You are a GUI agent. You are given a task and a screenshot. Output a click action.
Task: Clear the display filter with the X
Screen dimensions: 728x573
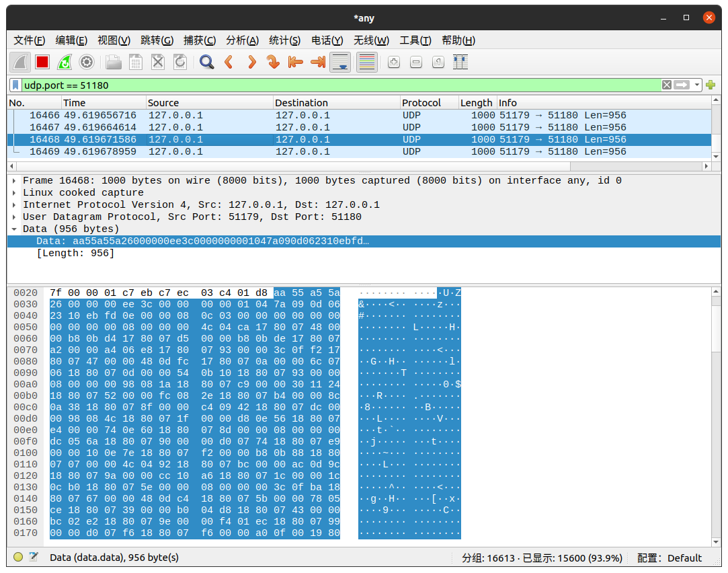point(666,85)
